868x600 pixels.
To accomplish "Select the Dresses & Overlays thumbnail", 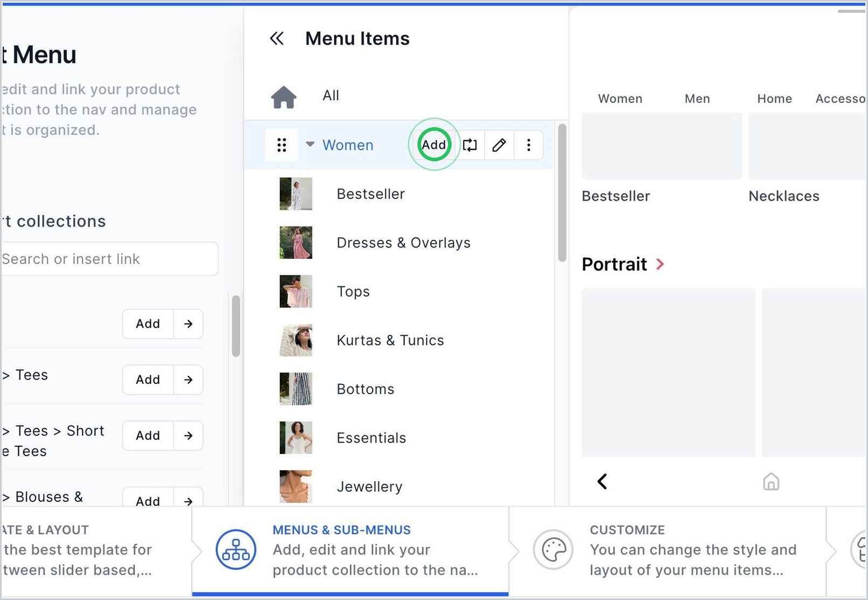I will [x=295, y=243].
